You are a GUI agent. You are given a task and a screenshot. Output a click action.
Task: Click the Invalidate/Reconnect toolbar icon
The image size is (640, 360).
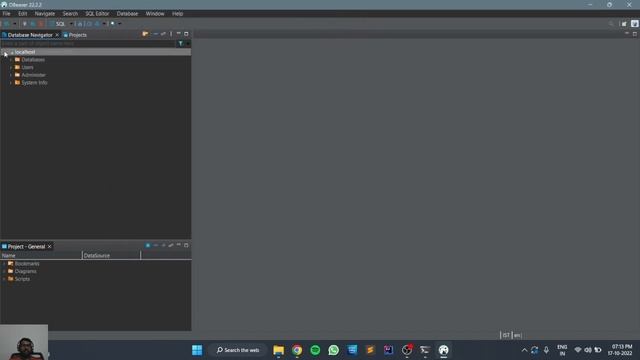click(x=33, y=24)
